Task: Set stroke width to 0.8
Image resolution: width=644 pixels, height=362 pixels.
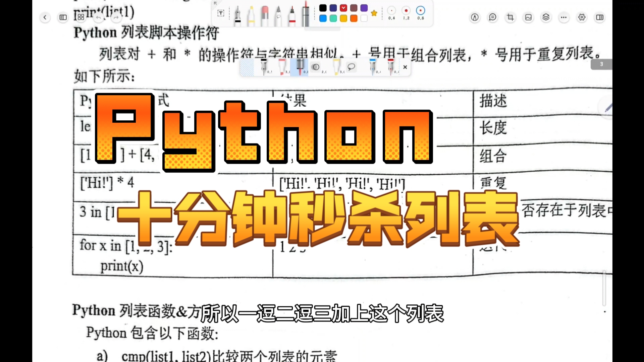Action: 421,13
